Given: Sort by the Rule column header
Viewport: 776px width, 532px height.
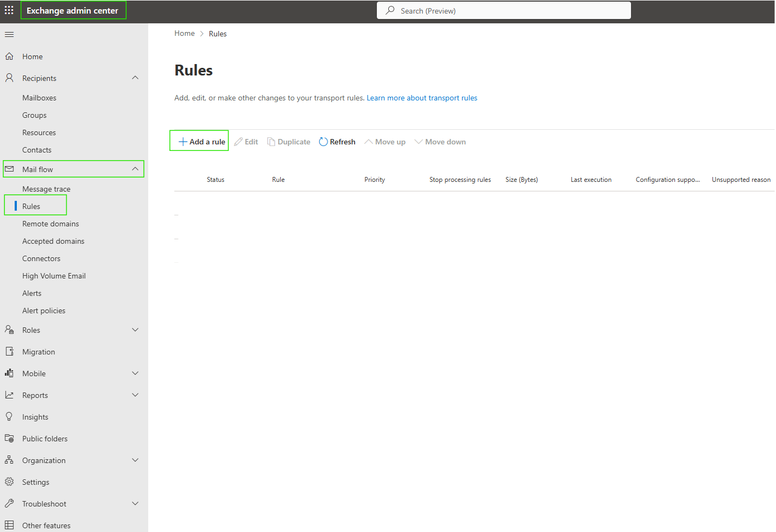Looking at the screenshot, I should 279,180.
